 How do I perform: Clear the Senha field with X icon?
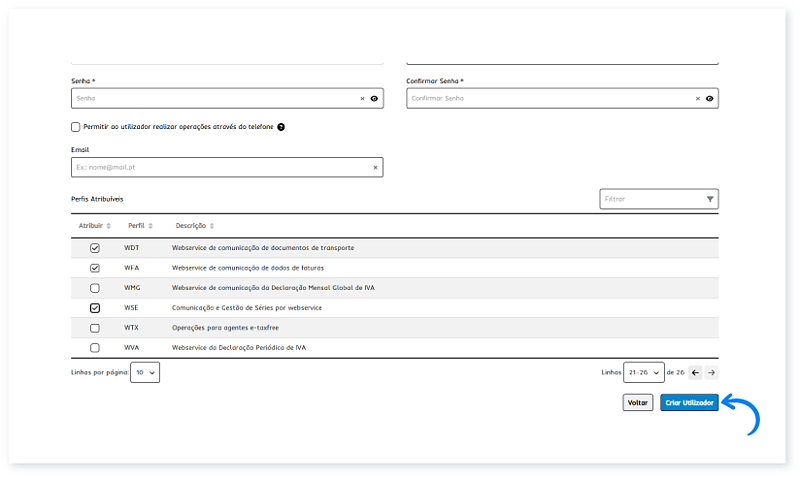coord(363,99)
